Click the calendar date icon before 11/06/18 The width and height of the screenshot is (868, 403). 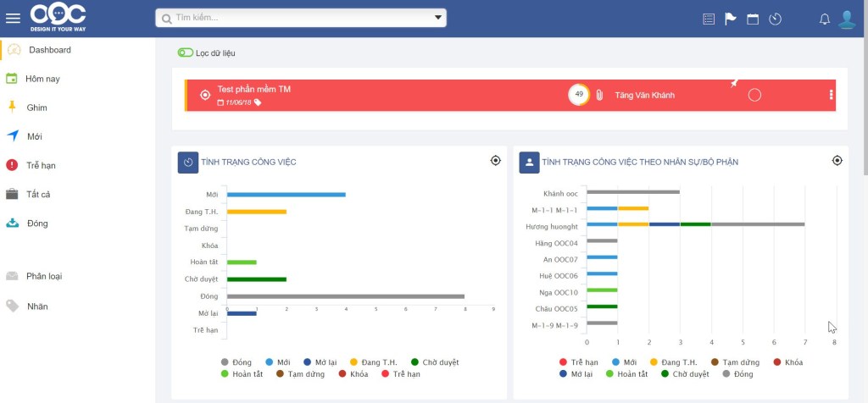[220, 102]
